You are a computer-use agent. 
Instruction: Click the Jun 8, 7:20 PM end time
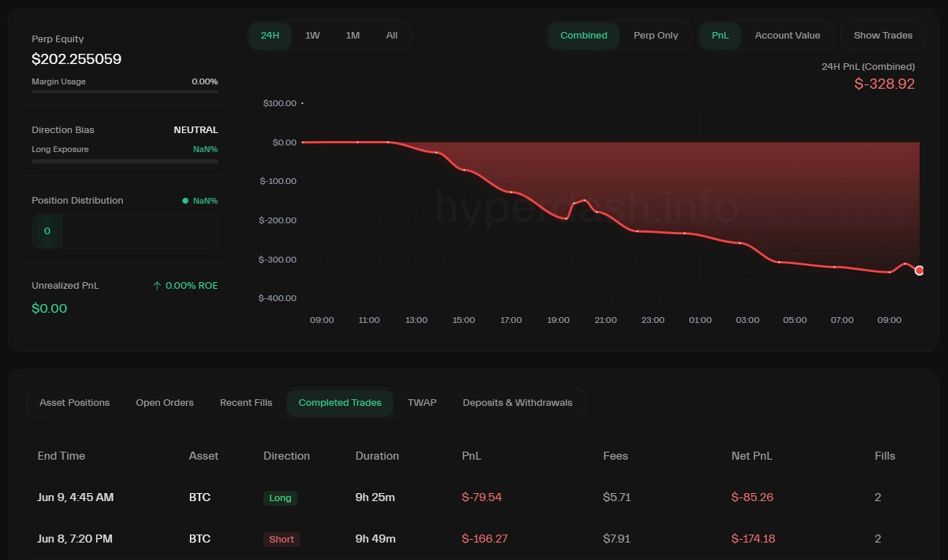click(x=75, y=539)
